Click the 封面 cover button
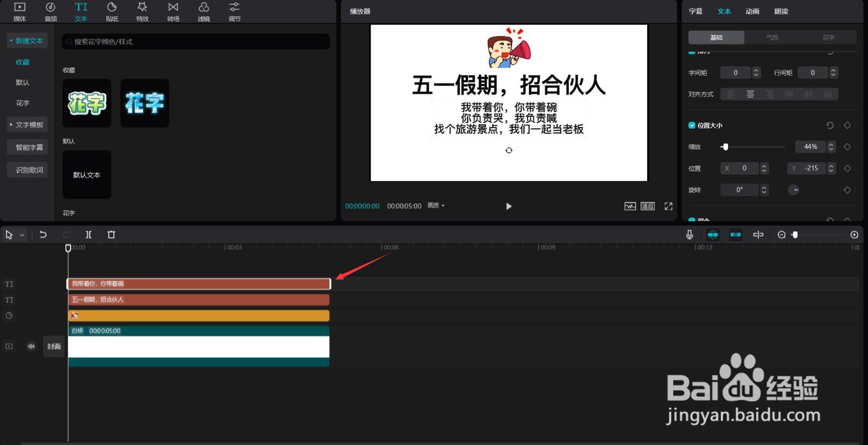This screenshot has width=868, height=445. pos(54,346)
